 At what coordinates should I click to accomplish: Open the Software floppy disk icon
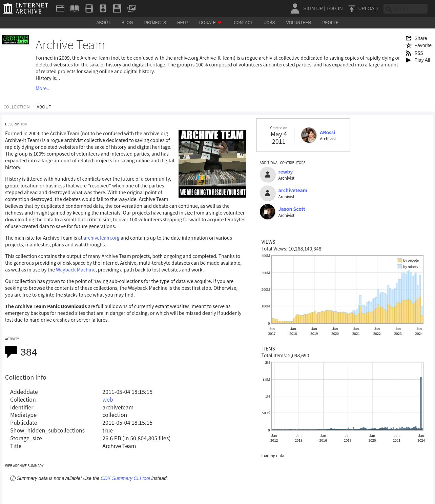pyautogui.click(x=117, y=8)
